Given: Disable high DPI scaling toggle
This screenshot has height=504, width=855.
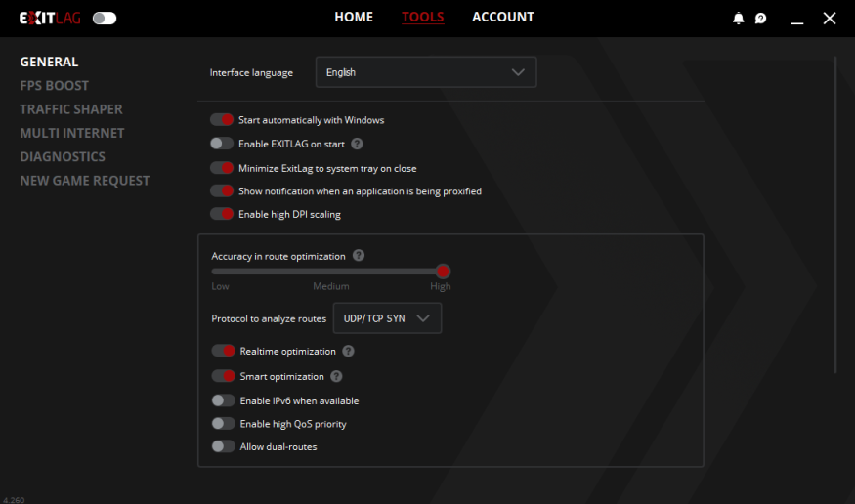Looking at the screenshot, I should tap(222, 214).
